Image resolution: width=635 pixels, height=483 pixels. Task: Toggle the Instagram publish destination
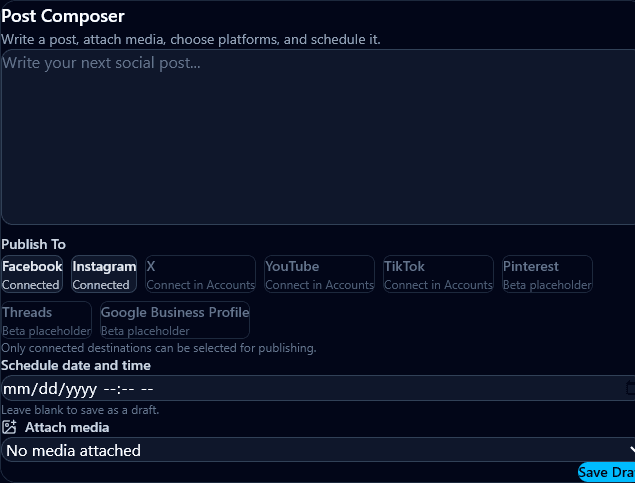(104, 274)
